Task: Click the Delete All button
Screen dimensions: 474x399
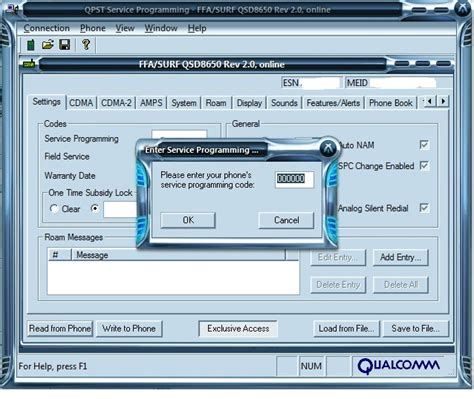Action: pos(400,285)
